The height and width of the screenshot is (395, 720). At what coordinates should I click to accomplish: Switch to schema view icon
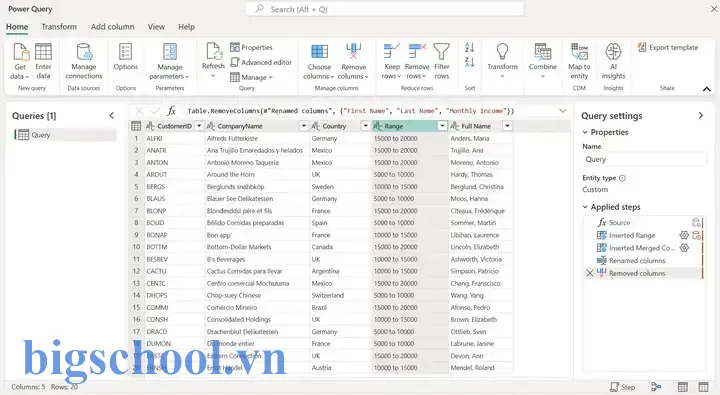pos(703,387)
